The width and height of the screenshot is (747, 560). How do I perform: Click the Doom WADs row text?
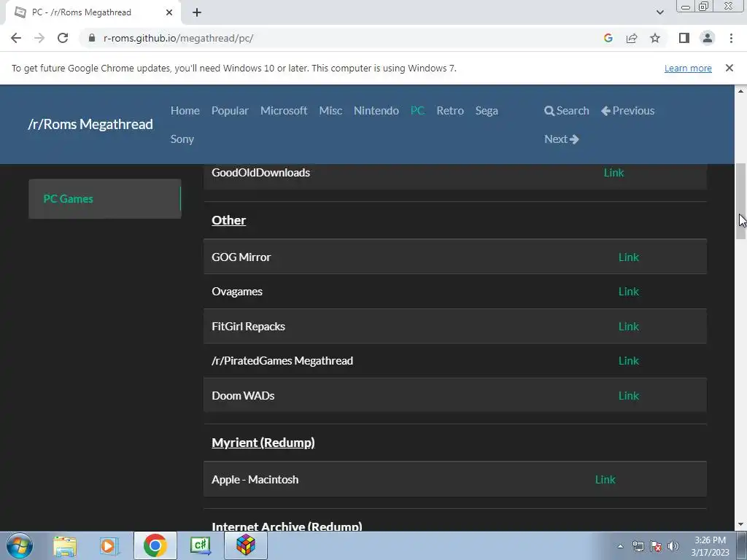click(x=243, y=395)
